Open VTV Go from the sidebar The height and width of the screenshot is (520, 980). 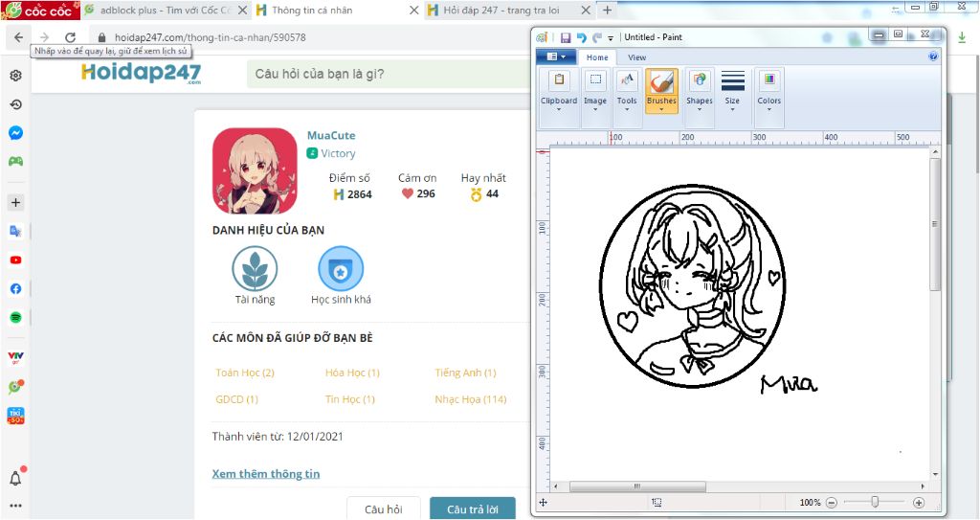point(15,358)
